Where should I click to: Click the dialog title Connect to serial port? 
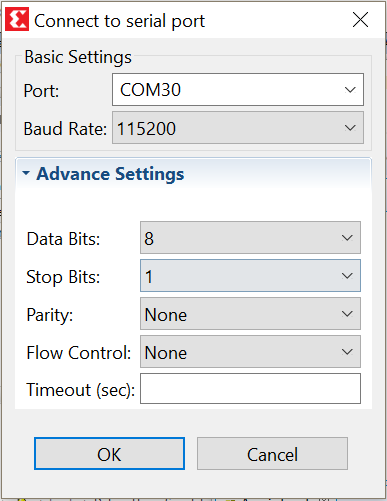[119, 21]
